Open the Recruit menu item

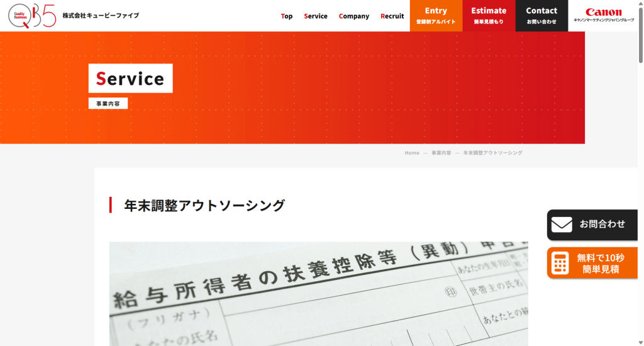392,16
